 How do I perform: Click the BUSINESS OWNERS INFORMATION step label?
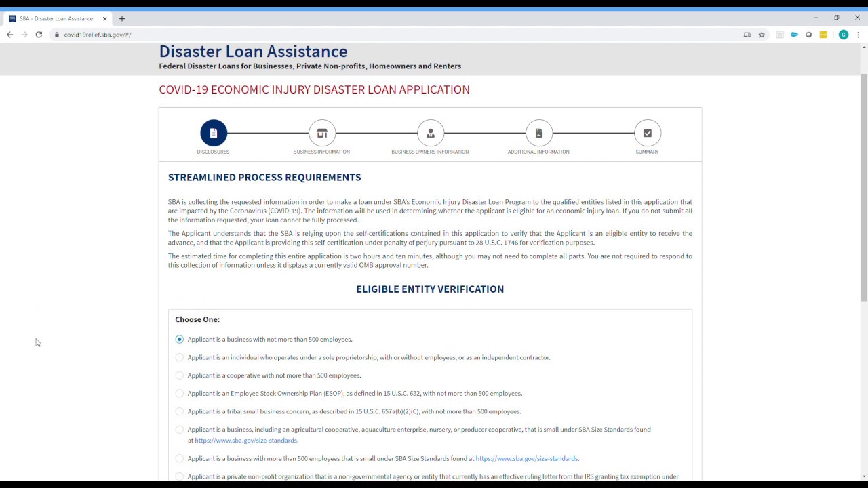click(x=430, y=152)
